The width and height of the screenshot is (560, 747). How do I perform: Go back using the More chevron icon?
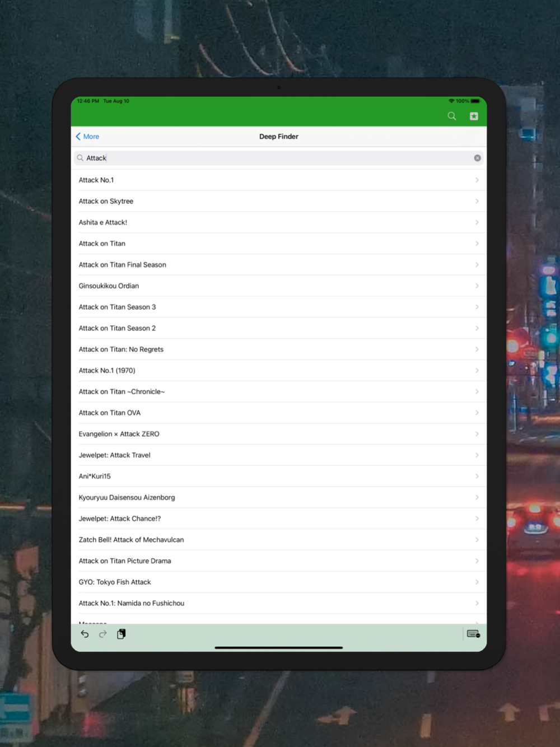[78, 137]
